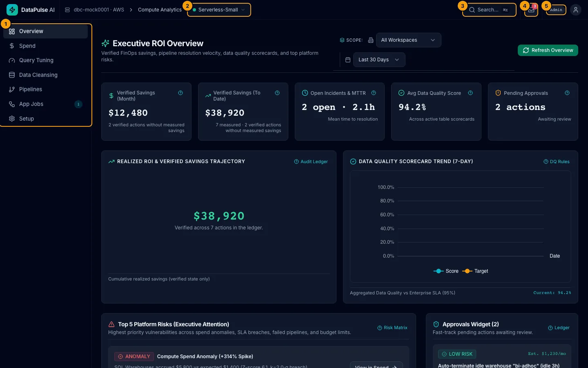Click the App Jobs count badge
Image resolution: width=588 pixels, height=368 pixels.
coord(78,104)
